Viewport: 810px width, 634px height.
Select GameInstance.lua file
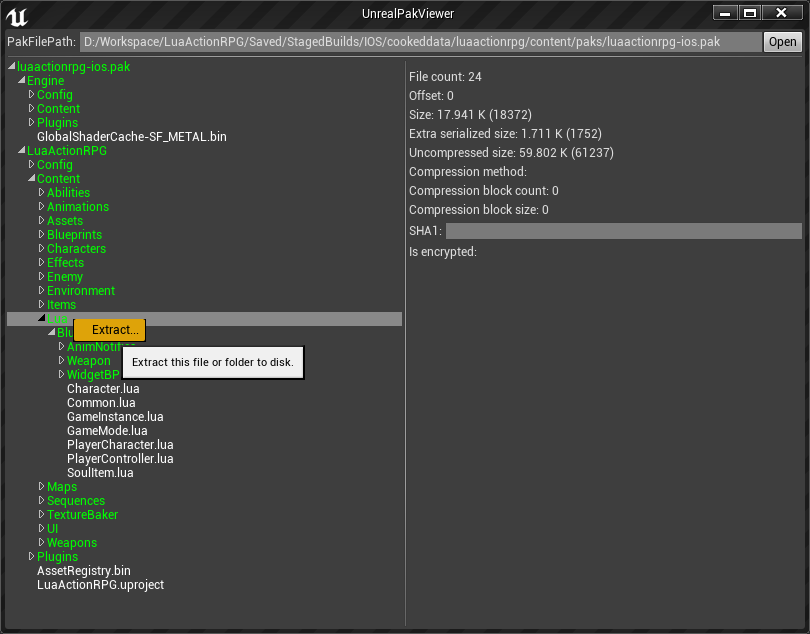coord(115,416)
